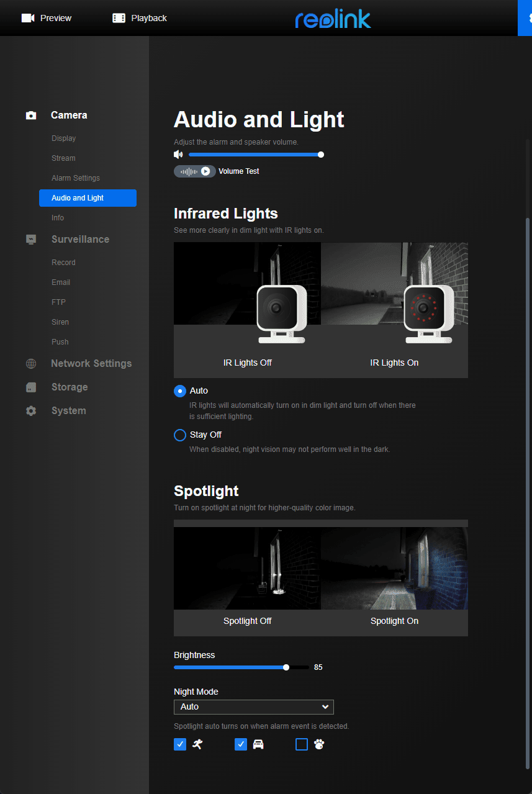Click the System gear icon
The width and height of the screenshot is (532, 794).
tap(31, 411)
